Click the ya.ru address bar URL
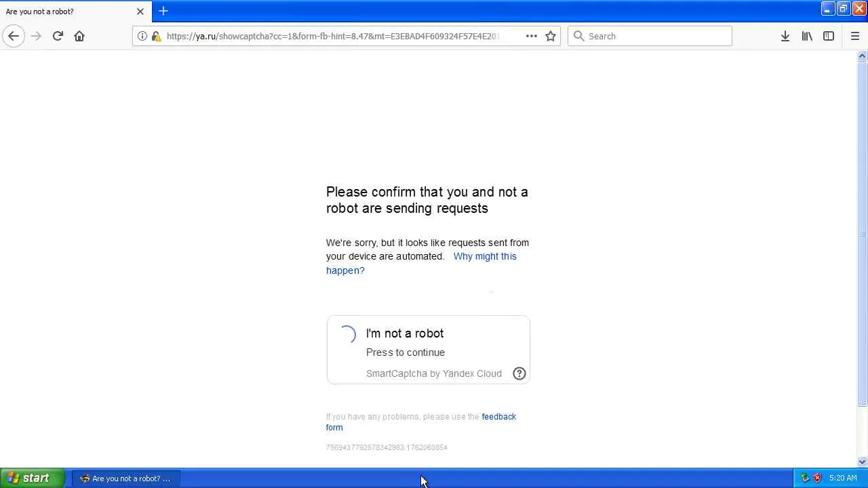The width and height of the screenshot is (868, 488). pyautogui.click(x=333, y=36)
